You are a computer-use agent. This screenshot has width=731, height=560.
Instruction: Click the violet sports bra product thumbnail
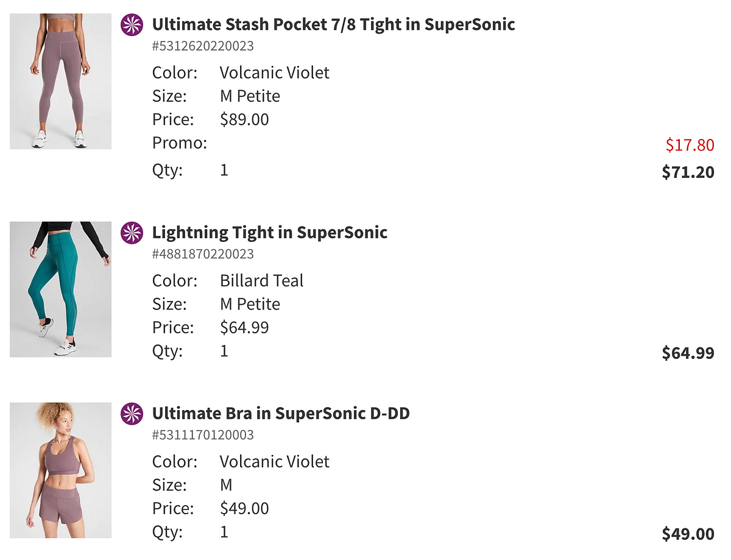tap(60, 470)
